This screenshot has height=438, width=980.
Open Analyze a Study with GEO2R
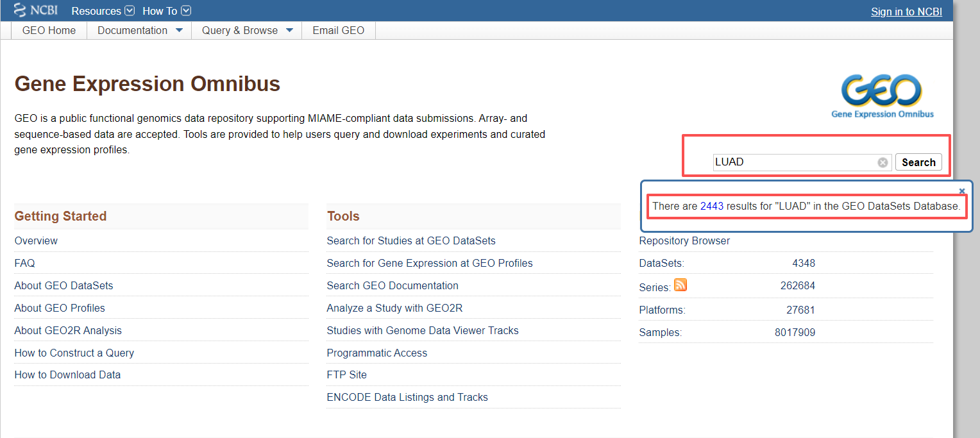point(394,308)
